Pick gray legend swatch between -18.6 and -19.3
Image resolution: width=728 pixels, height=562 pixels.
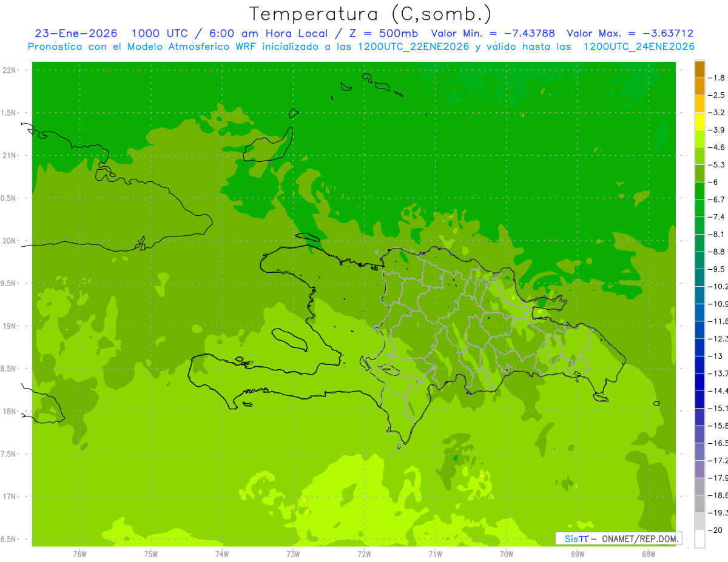pyautogui.click(x=699, y=504)
